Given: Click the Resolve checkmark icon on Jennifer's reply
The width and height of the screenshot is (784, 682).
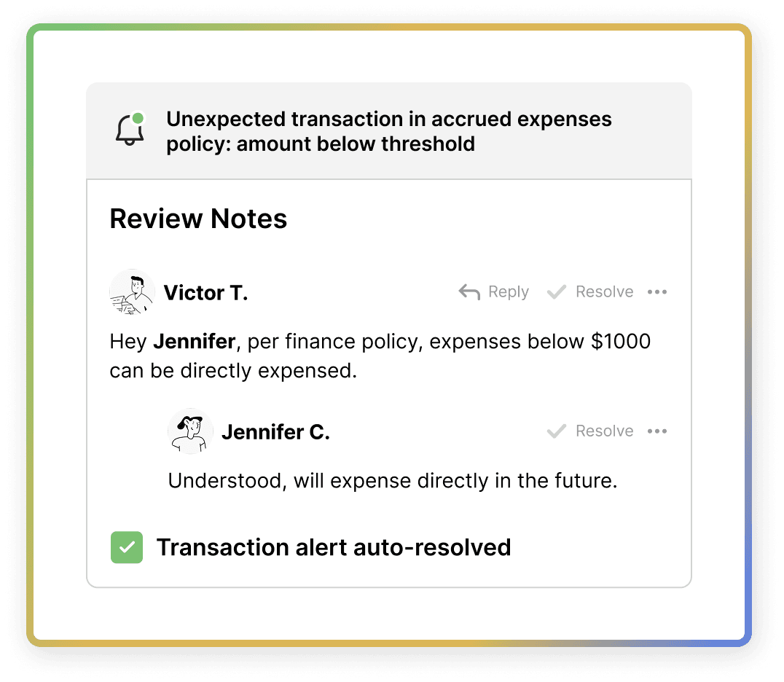Looking at the screenshot, I should click(557, 431).
